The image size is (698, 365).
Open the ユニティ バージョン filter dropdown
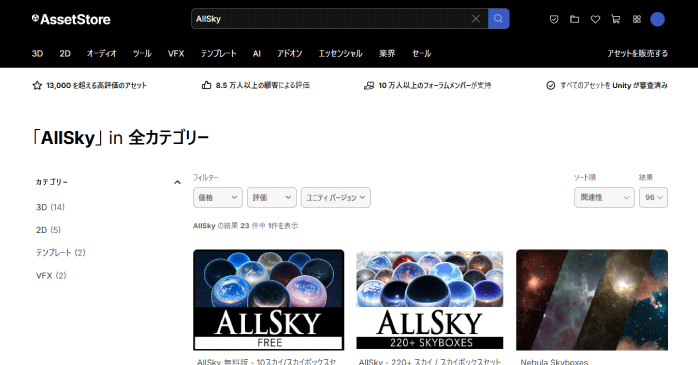coord(336,197)
